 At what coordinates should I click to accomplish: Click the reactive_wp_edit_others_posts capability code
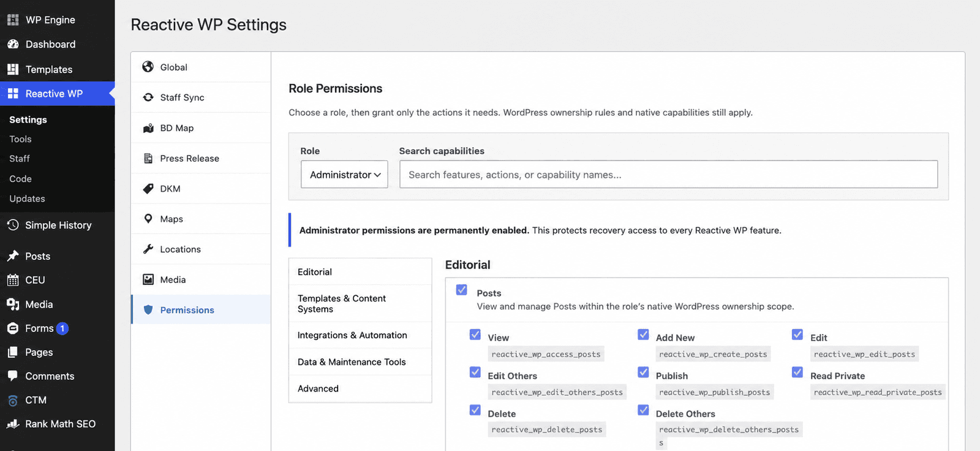557,392
